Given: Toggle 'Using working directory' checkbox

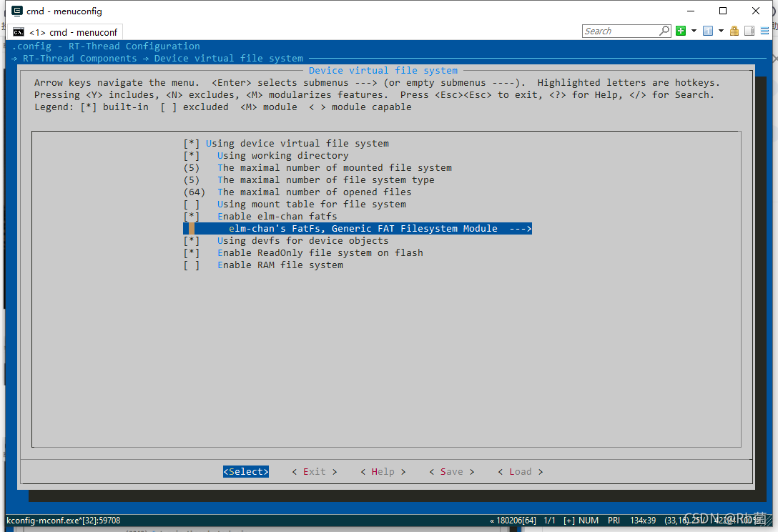Looking at the screenshot, I should (x=192, y=156).
